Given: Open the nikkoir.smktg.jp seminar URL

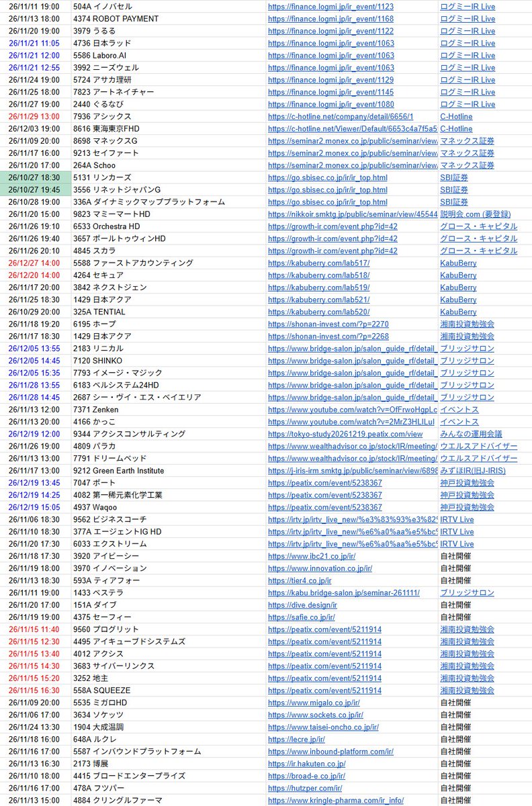Looking at the screenshot, I should point(353,214).
